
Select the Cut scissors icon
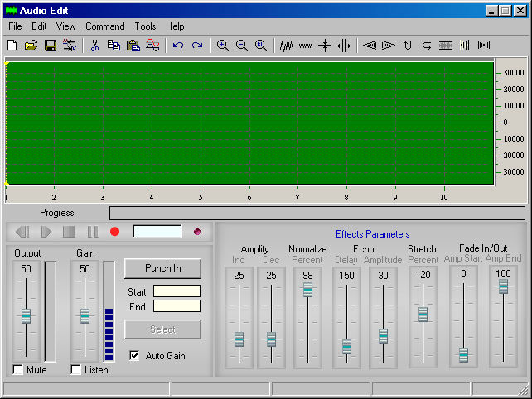[x=94, y=46]
